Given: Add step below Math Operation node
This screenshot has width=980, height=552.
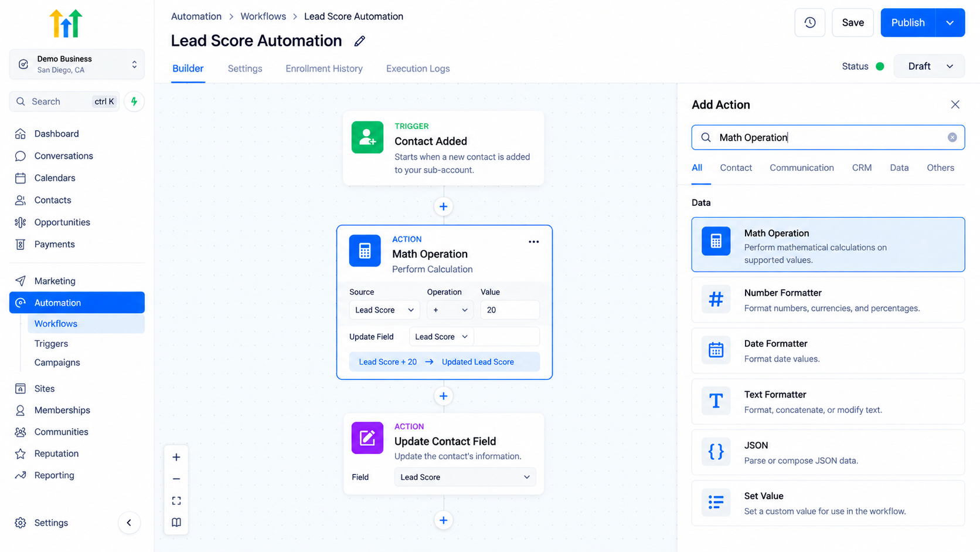Looking at the screenshot, I should (444, 396).
